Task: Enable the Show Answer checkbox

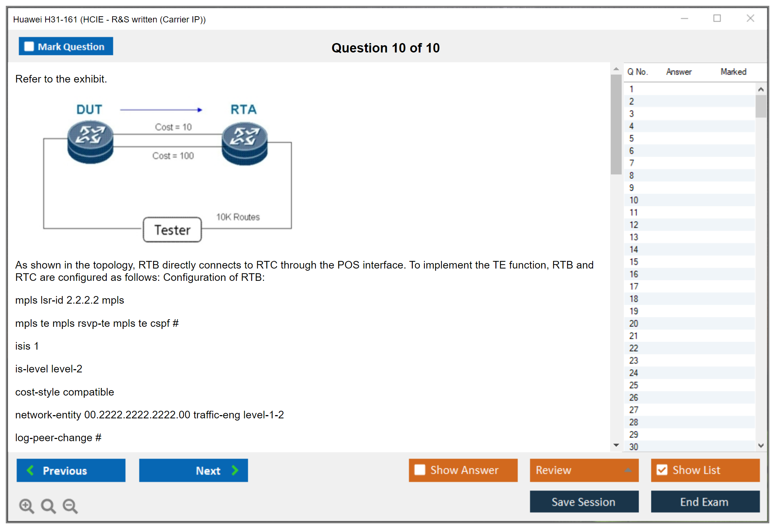Action: click(420, 470)
